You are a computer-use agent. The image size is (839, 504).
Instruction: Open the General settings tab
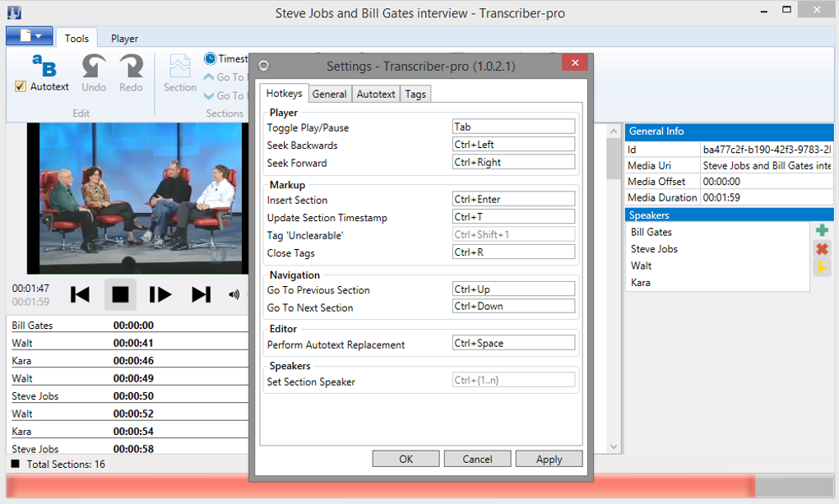tap(329, 95)
